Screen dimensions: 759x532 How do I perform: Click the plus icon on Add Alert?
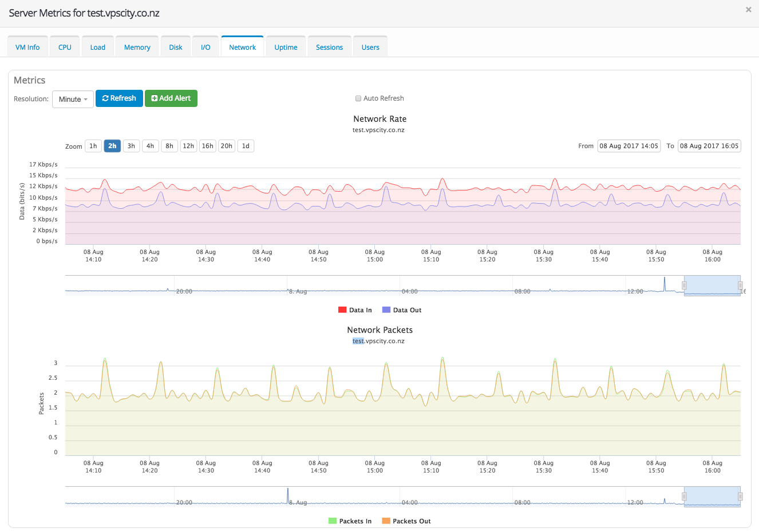[x=155, y=98]
